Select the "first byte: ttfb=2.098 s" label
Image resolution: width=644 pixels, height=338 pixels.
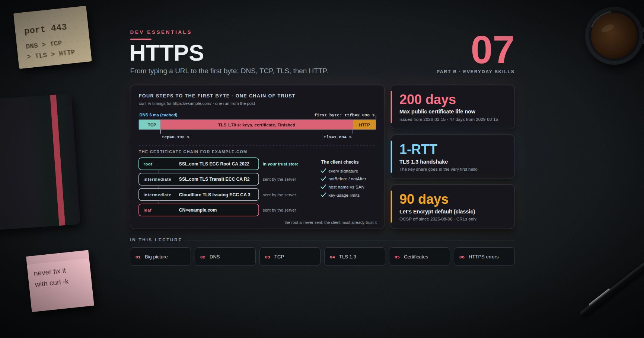344,115
